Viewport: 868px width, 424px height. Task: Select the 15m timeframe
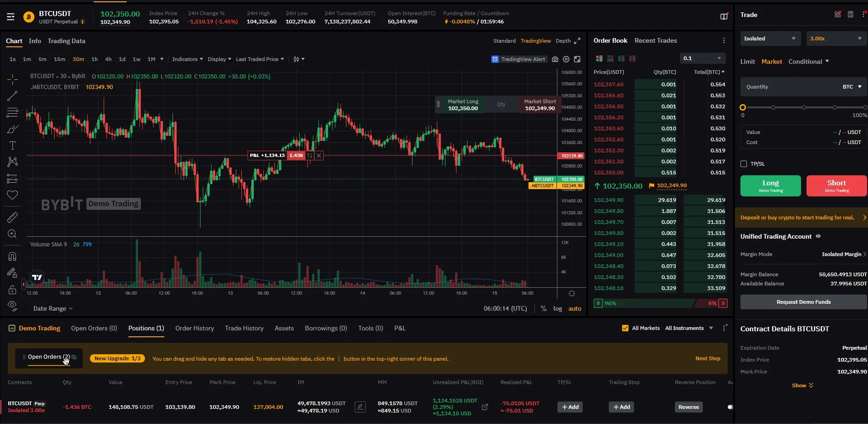point(60,59)
